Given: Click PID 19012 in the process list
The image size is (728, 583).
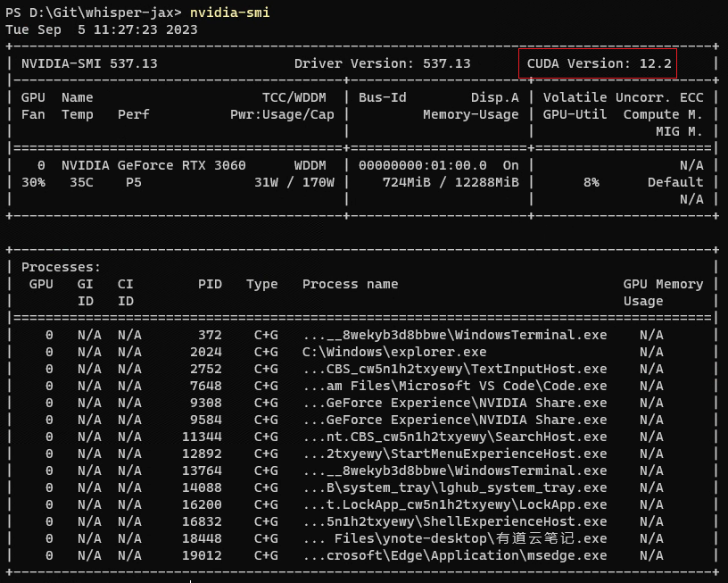Looking at the screenshot, I should tap(202, 555).
